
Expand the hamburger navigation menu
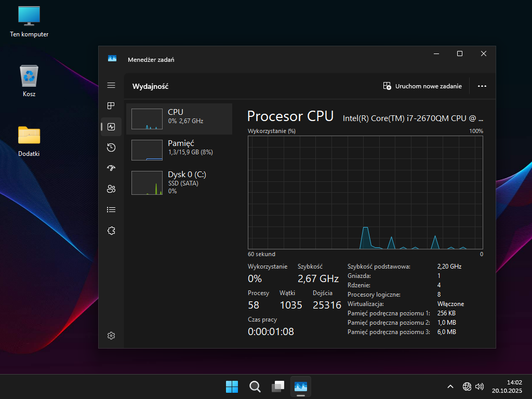click(111, 85)
